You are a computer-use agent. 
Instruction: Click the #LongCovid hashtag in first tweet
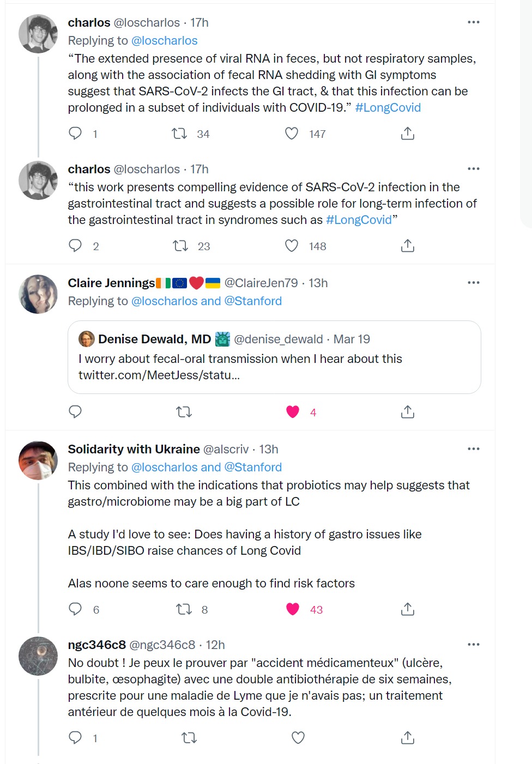(x=388, y=107)
